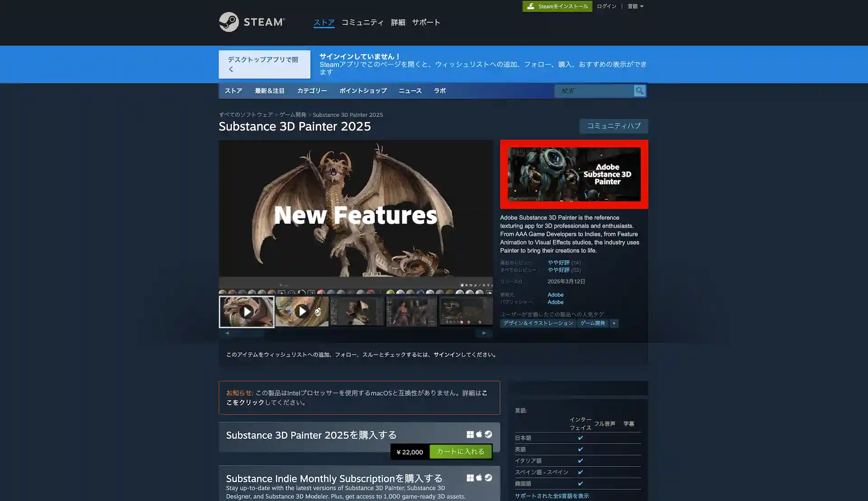The width and height of the screenshot is (868, 501).
Task: Expand the カテゴリー menu
Action: (x=312, y=91)
